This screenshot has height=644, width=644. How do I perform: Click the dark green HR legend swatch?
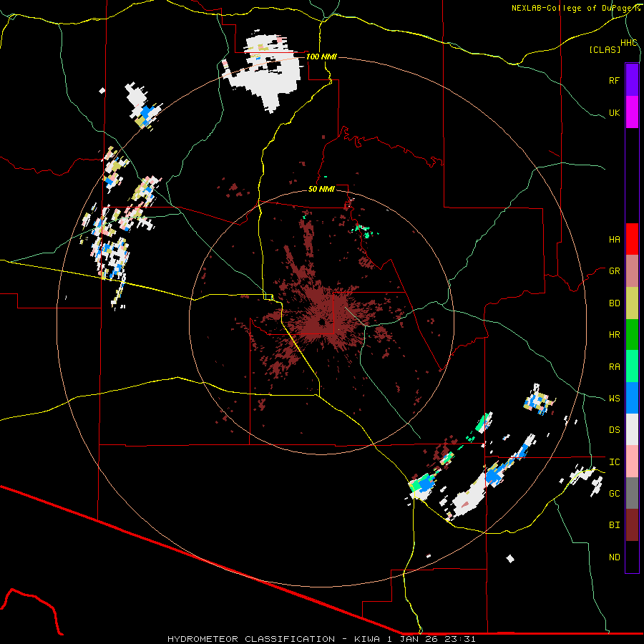point(632,334)
